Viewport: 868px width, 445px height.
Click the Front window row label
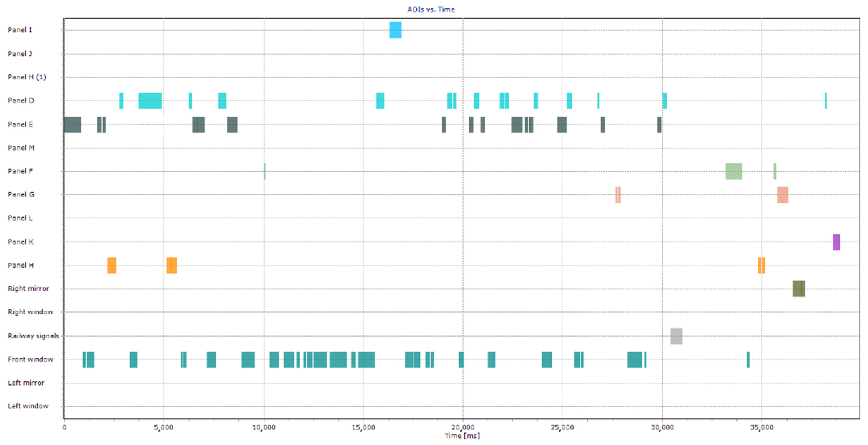[x=30, y=359]
